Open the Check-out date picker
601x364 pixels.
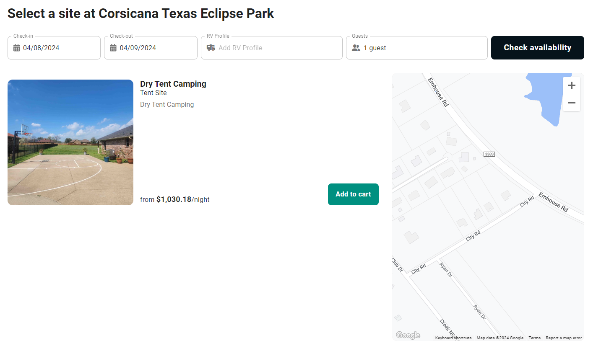tap(151, 48)
